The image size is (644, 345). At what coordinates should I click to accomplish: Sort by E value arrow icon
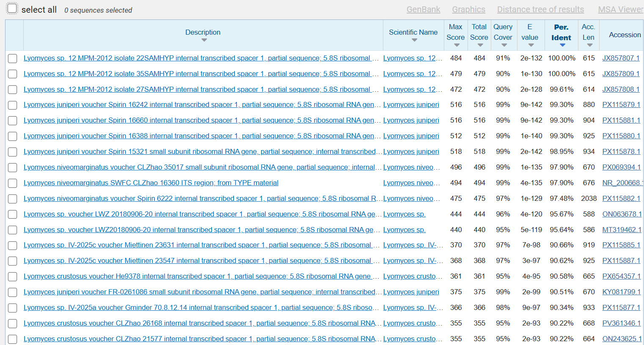point(531,45)
